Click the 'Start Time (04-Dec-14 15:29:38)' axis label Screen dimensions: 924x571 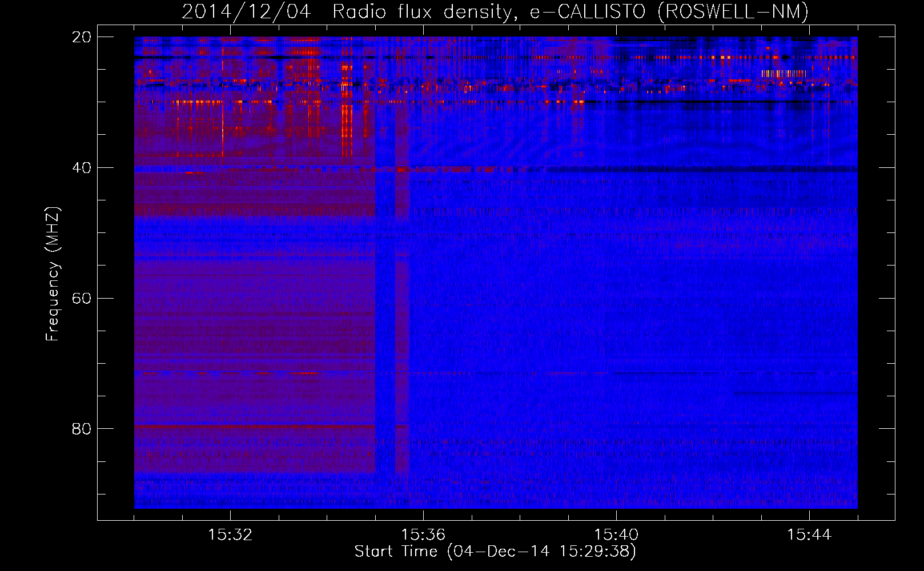[x=495, y=552]
